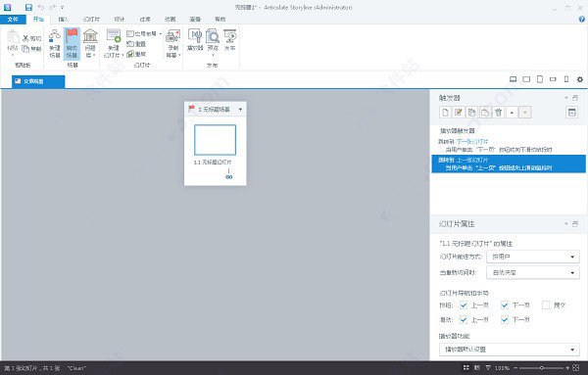Open the Transitions ribbon tab after Design
This screenshot has width=588, height=375.
(x=145, y=20)
